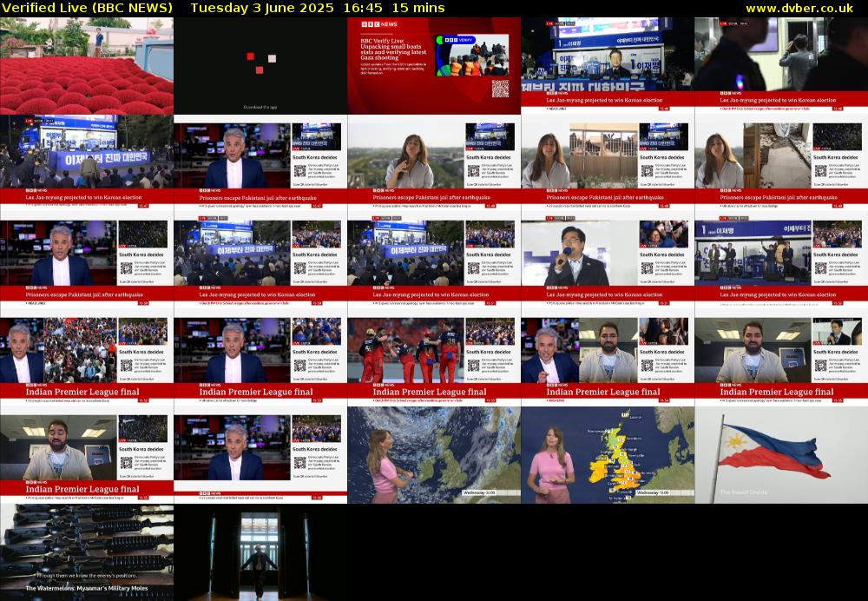Click 'The Watermelons: Myanmar's Military Moles' title

87,588
